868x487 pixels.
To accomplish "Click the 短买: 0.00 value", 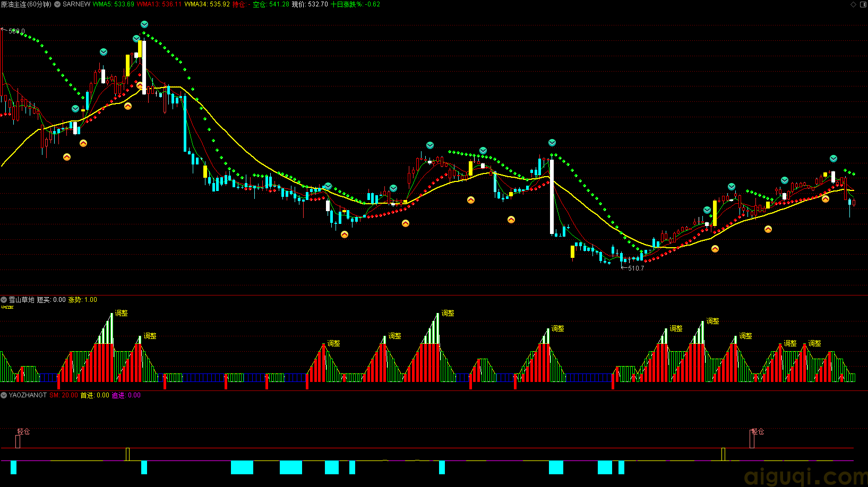I will (51, 300).
